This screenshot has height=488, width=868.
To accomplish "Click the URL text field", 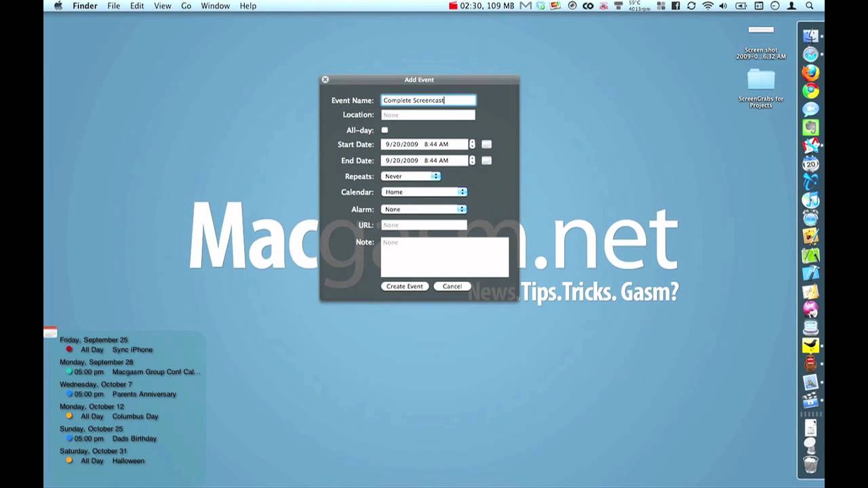I will [x=424, y=225].
